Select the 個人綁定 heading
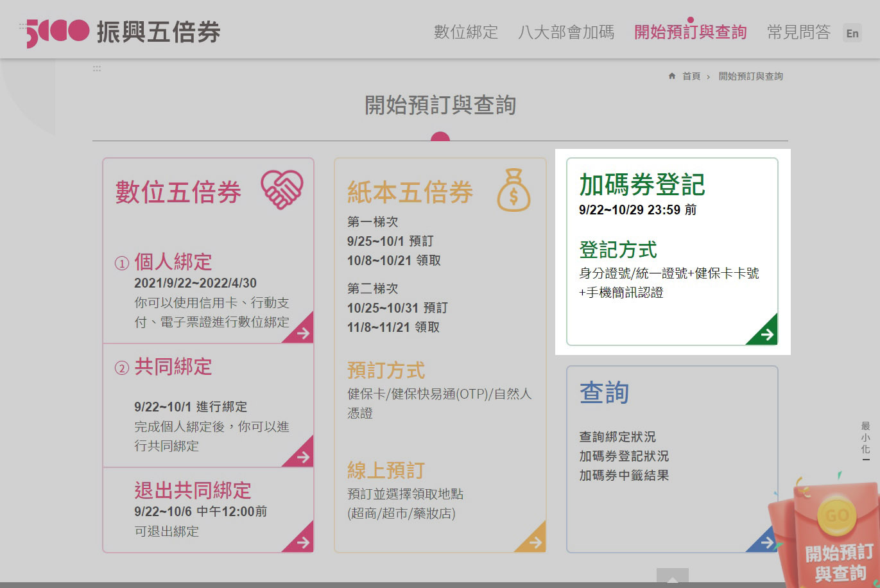880x588 pixels. 173,262
